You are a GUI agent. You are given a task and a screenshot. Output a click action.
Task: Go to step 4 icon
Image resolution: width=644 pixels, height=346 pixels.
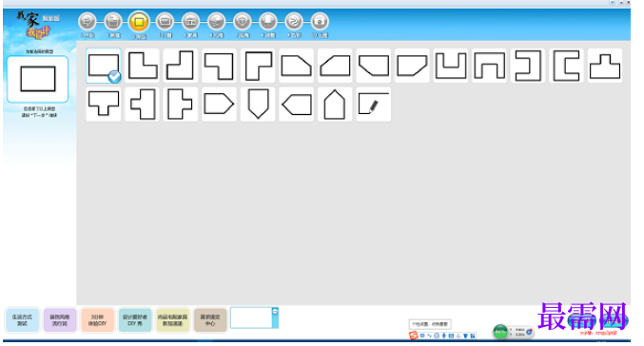166,21
